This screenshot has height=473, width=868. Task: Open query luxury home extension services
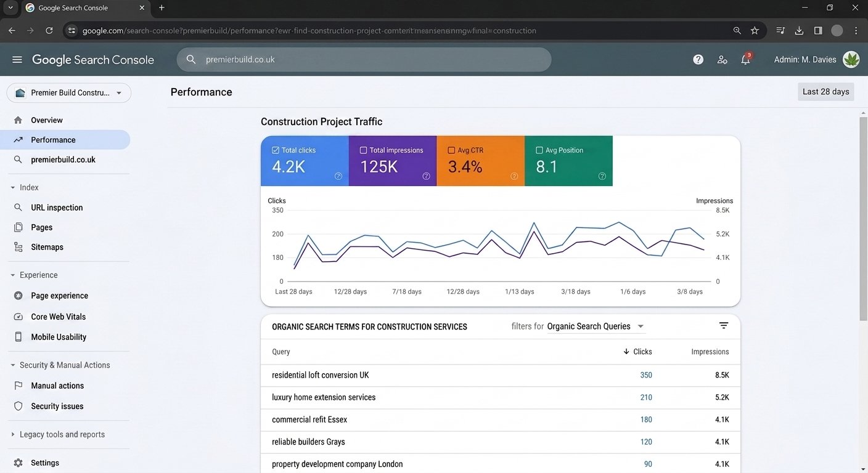click(x=324, y=397)
